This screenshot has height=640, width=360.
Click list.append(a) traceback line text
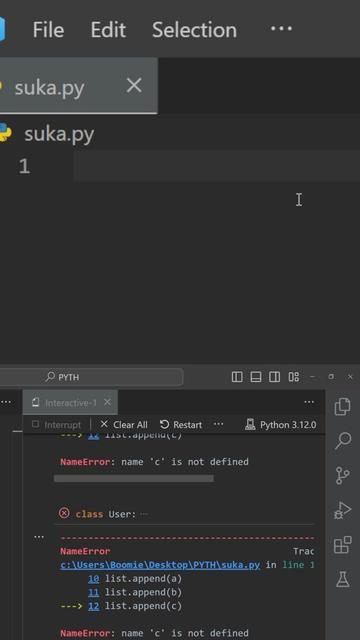pyautogui.click(x=143, y=578)
